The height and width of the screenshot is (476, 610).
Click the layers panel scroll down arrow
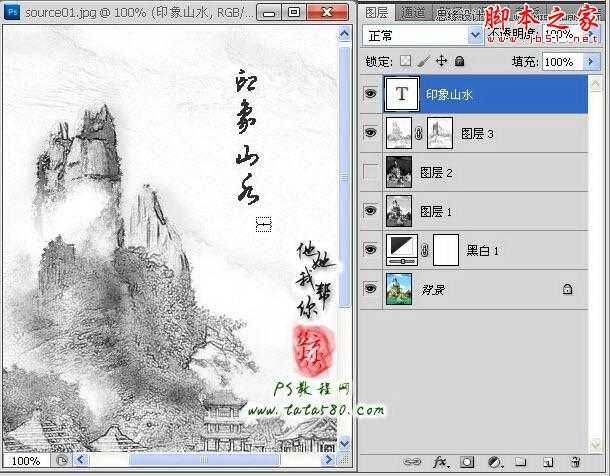point(595,444)
